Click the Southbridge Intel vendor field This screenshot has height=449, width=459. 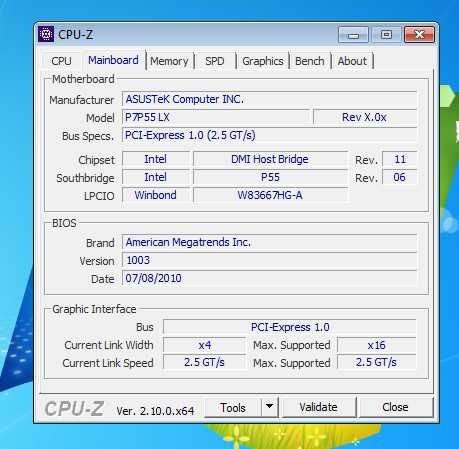[156, 177]
